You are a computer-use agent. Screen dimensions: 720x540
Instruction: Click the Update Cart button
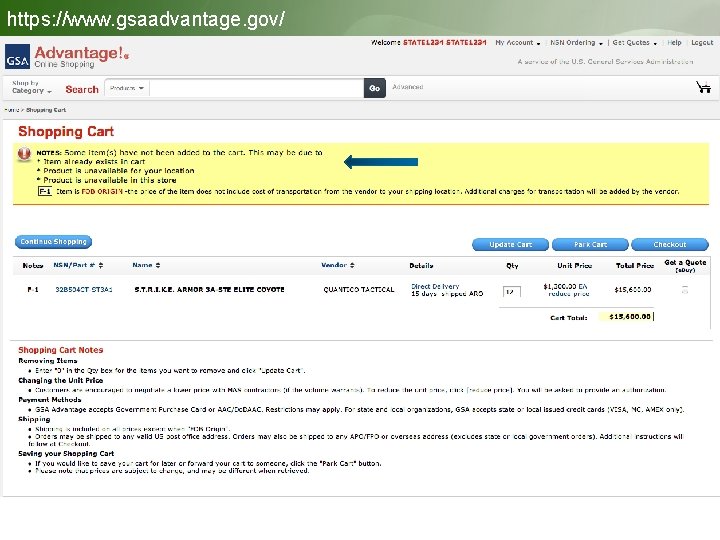[x=510, y=244]
